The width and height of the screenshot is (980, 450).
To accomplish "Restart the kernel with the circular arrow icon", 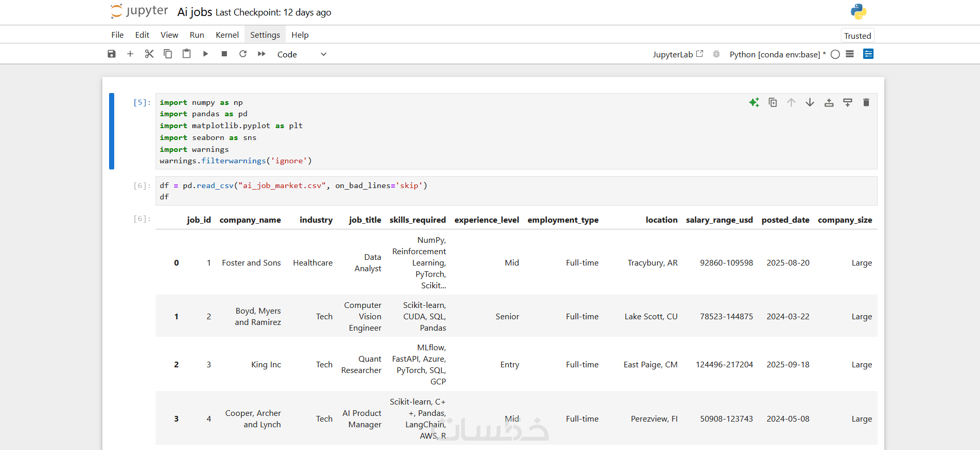I will [243, 54].
